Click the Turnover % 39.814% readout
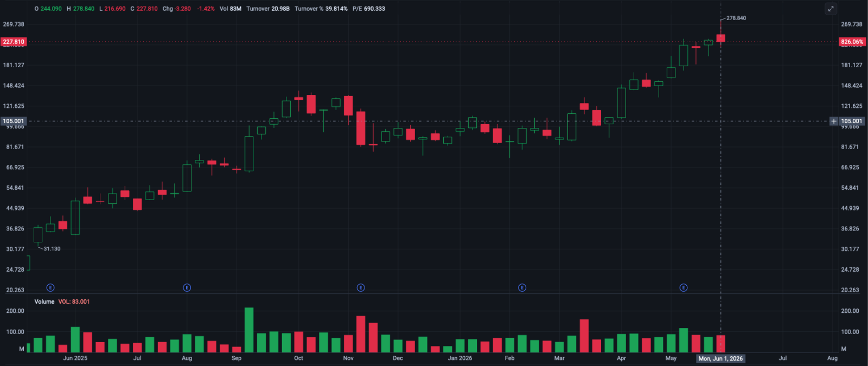 (x=321, y=9)
